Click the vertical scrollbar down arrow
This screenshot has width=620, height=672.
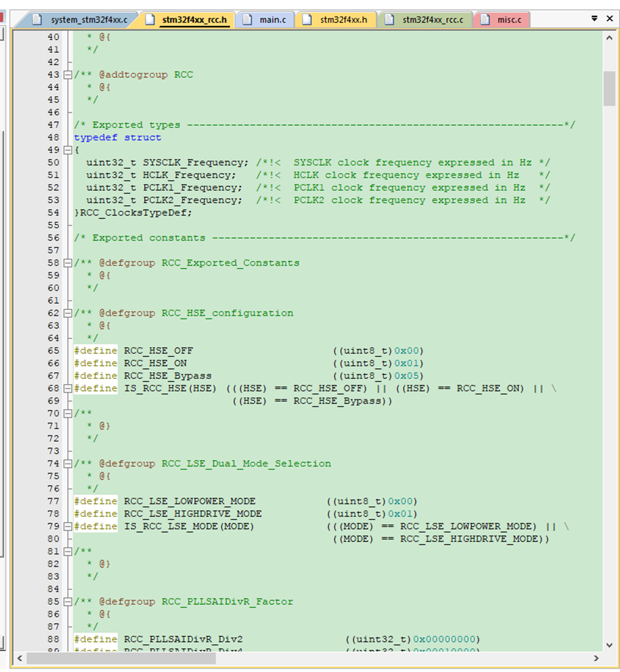point(609,645)
